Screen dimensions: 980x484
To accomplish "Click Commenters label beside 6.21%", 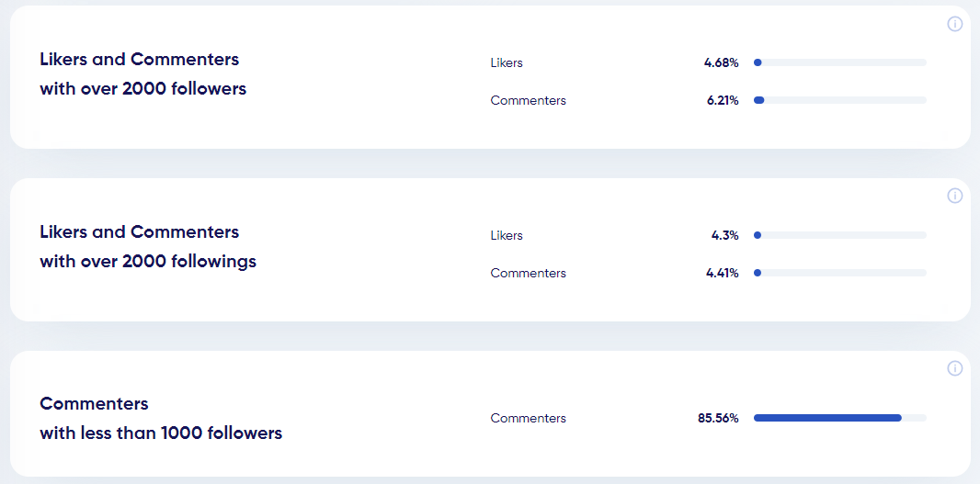I will click(x=528, y=100).
